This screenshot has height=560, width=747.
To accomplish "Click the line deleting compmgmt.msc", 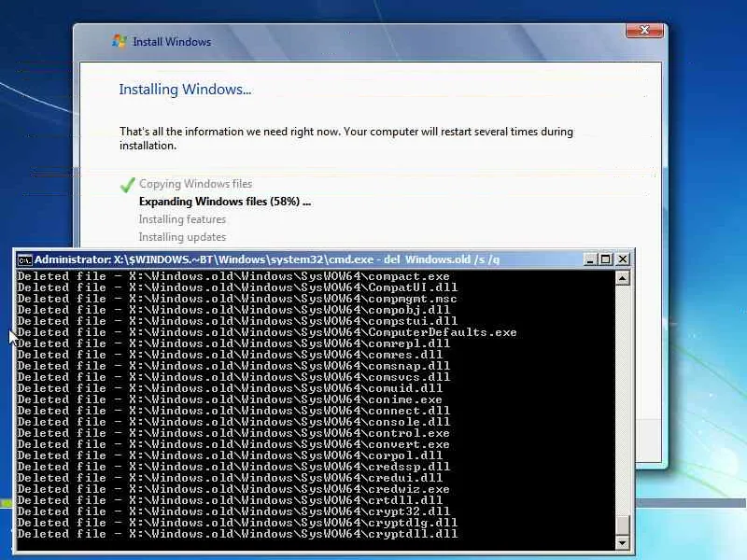I will tap(237, 299).
